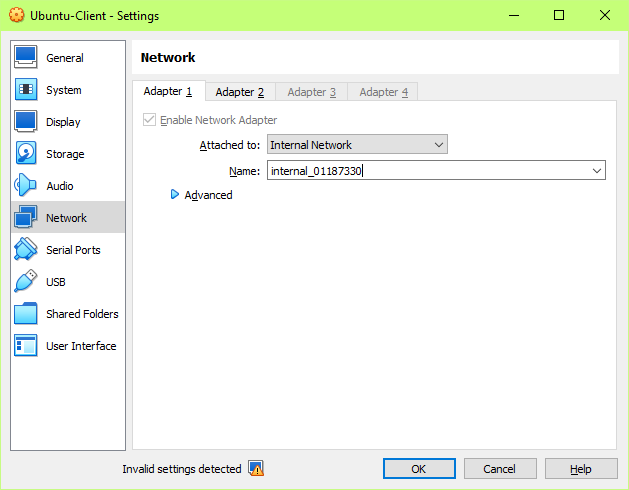Click the Audio speaker icon
Screen dimensions: 629x490
point(25,185)
